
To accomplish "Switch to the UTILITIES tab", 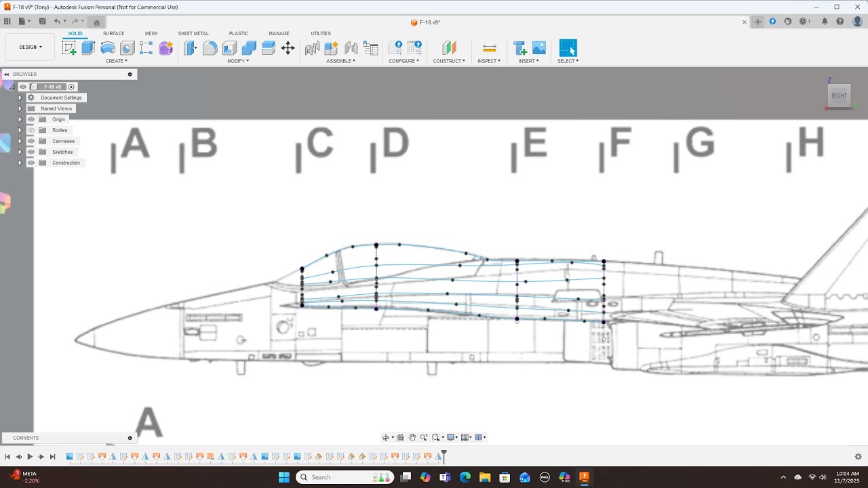I will pyautogui.click(x=321, y=33).
